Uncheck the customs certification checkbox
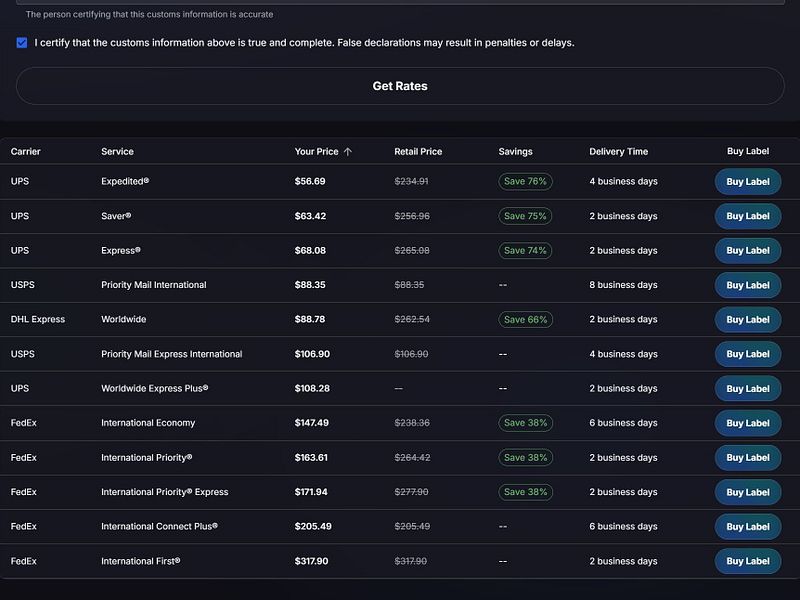800x600 pixels. click(22, 42)
